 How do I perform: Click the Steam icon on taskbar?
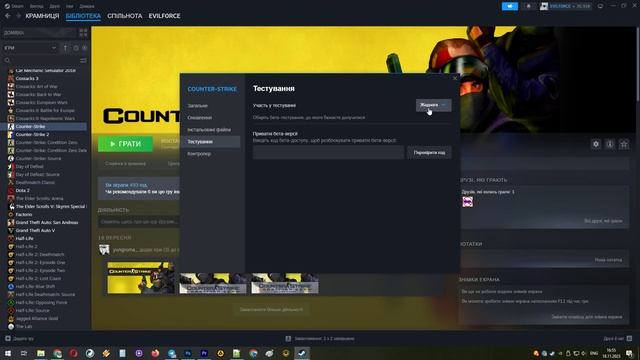(x=302, y=353)
